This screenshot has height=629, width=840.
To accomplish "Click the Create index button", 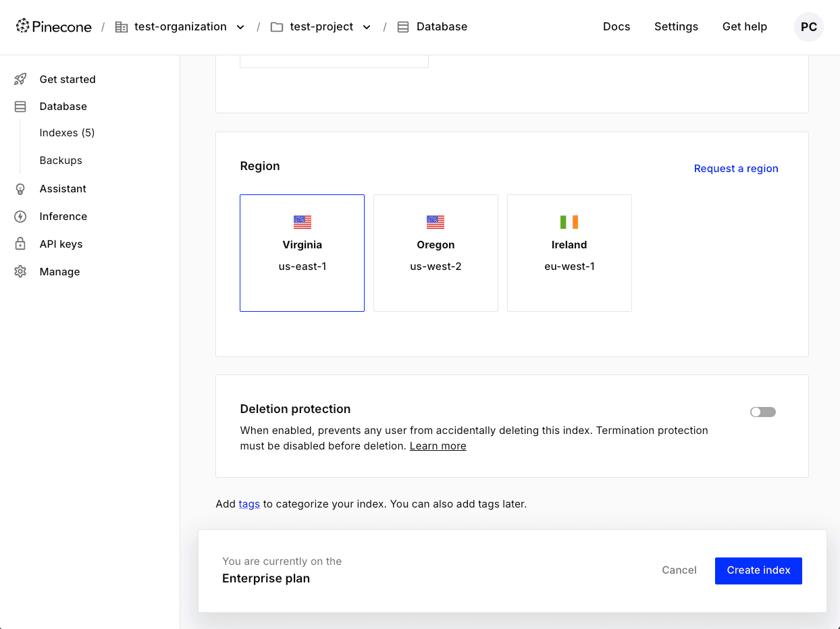I will click(x=758, y=570).
